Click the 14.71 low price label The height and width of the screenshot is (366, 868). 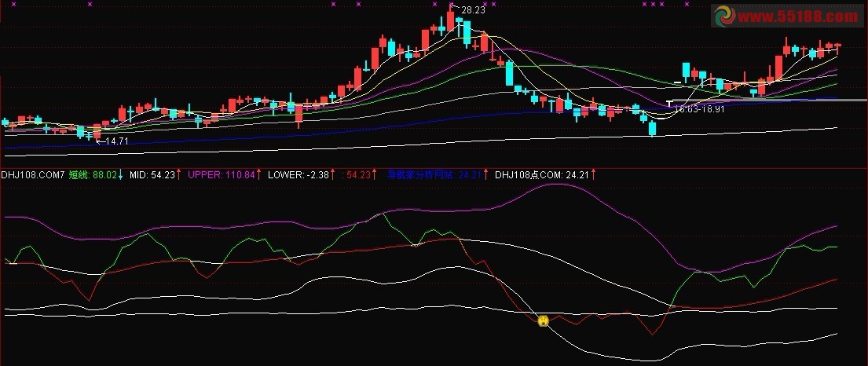click(116, 141)
